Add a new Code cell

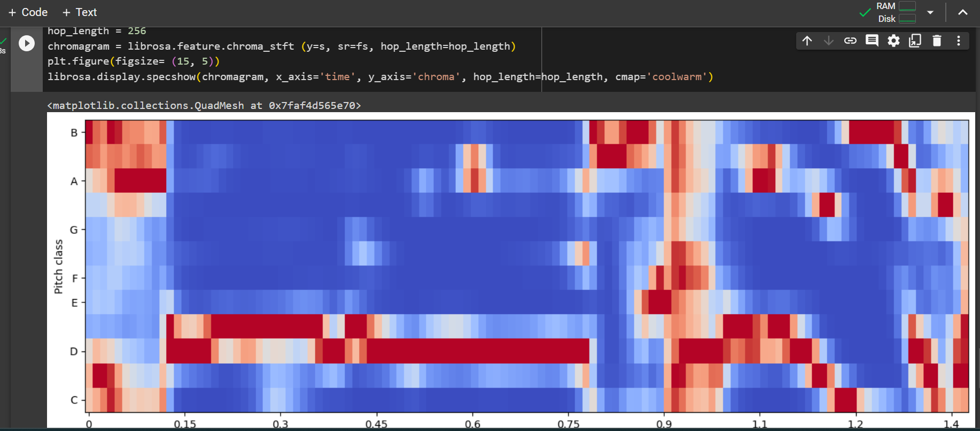(28, 12)
